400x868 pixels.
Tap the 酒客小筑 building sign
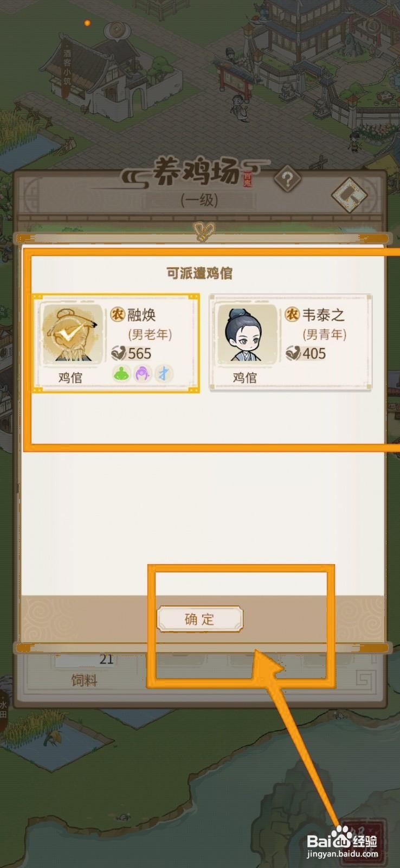67,68
